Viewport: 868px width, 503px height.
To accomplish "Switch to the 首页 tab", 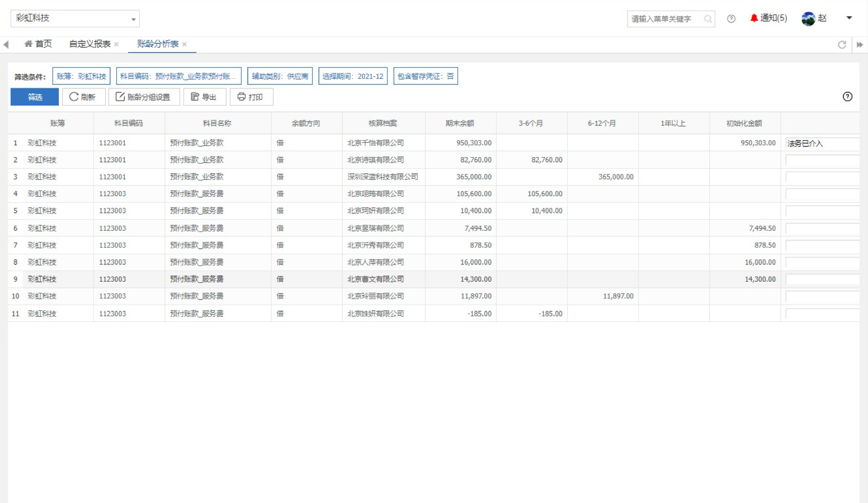I will tap(38, 44).
